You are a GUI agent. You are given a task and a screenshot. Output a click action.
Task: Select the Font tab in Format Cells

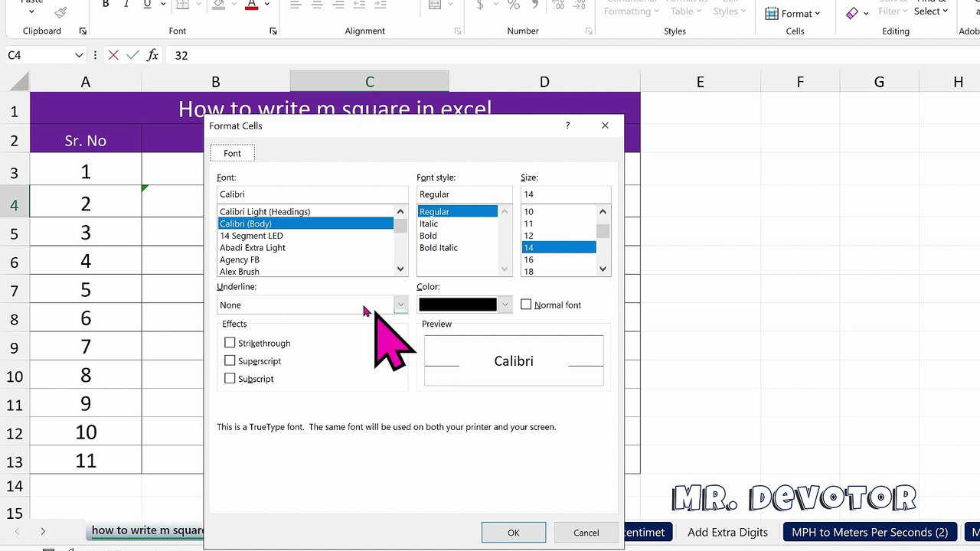pyautogui.click(x=232, y=153)
